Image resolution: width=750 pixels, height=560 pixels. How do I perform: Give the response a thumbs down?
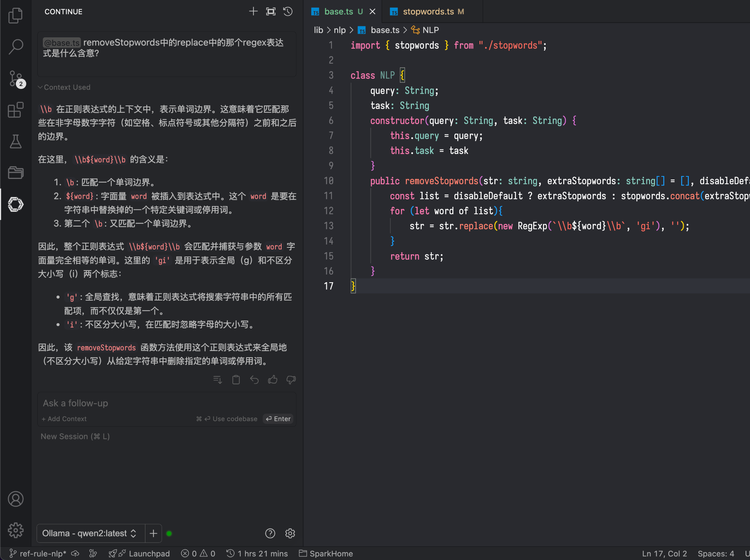click(290, 380)
